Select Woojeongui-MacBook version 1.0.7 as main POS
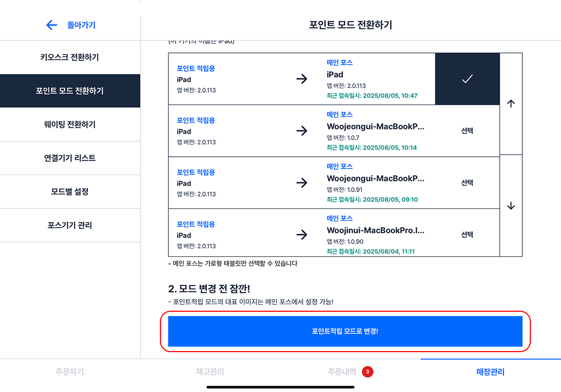The height and width of the screenshot is (392, 561). (x=467, y=131)
